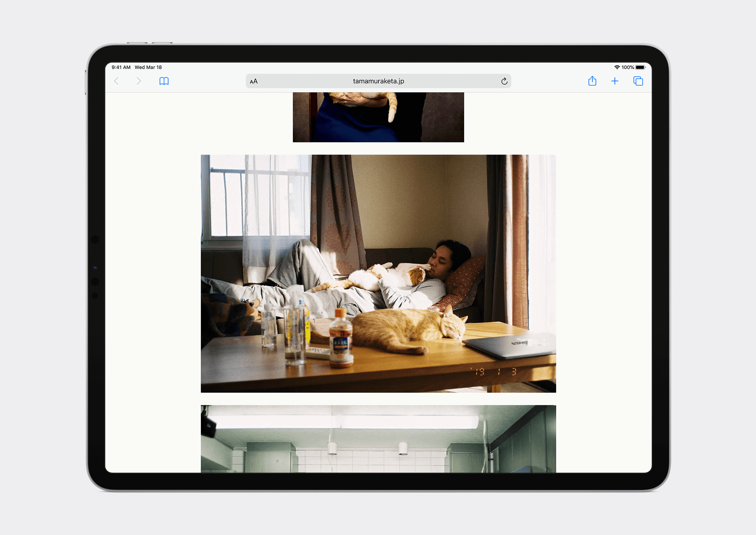This screenshot has width=756, height=535.
Task: Tap the Safari back arrow
Action: [x=117, y=81]
